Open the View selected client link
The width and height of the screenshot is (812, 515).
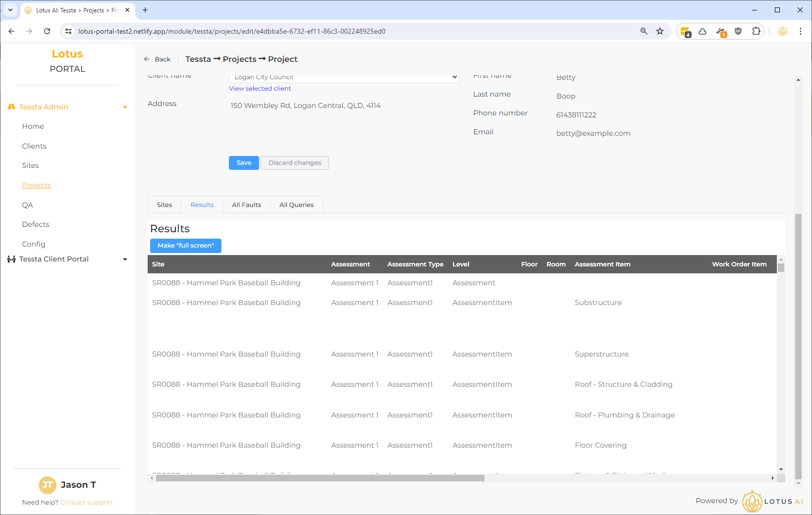pyautogui.click(x=260, y=89)
